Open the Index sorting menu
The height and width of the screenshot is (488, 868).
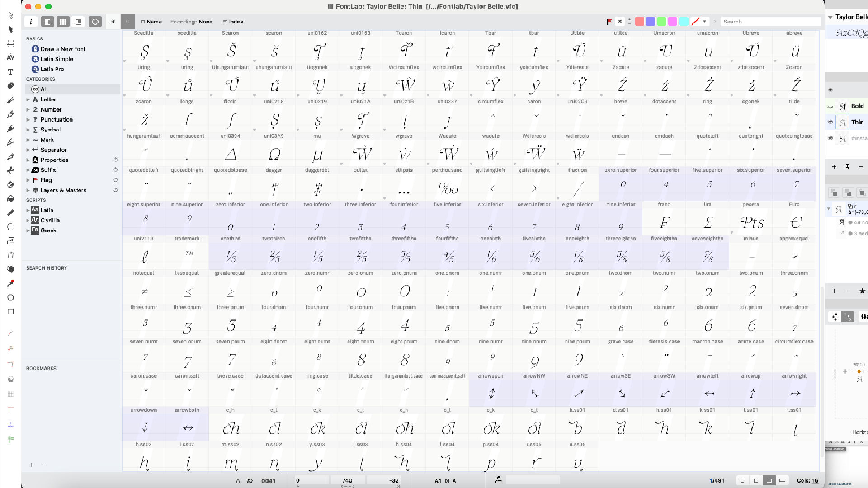tap(233, 22)
